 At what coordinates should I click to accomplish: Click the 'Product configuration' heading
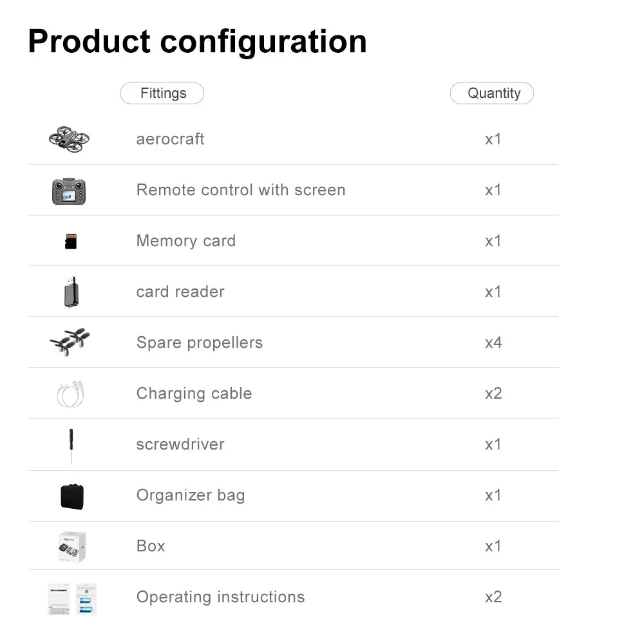point(197,41)
